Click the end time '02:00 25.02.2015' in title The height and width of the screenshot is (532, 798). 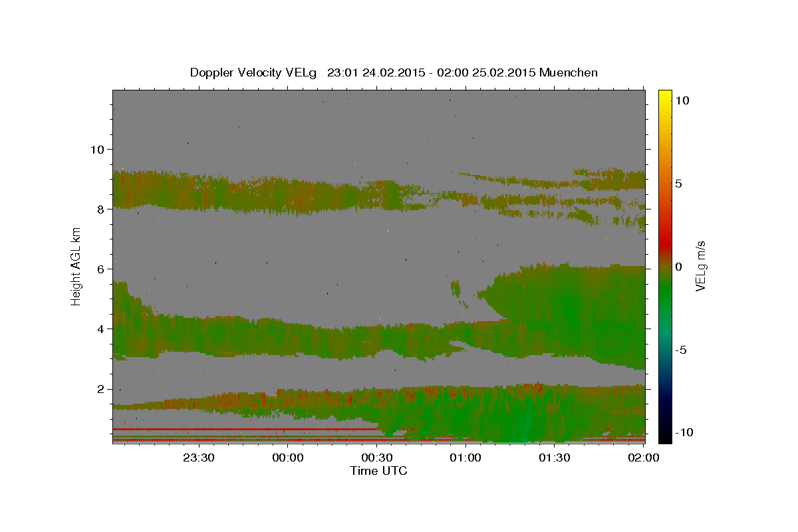coord(487,72)
